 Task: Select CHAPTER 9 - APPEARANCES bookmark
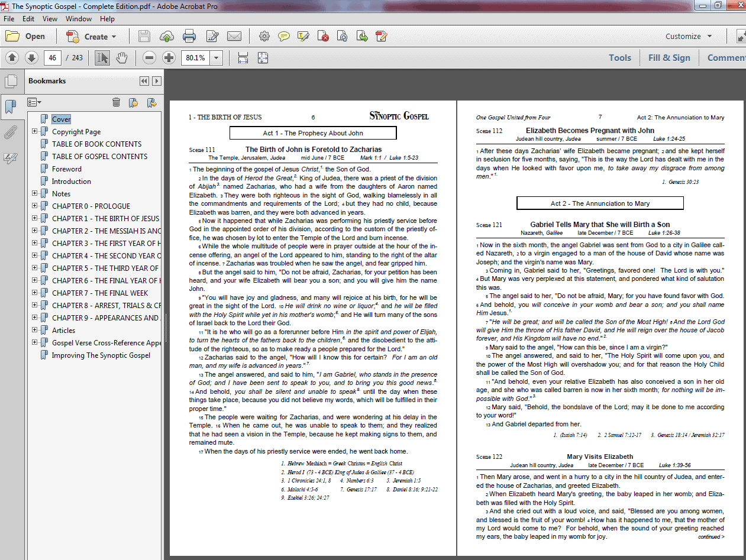pyautogui.click(x=106, y=318)
